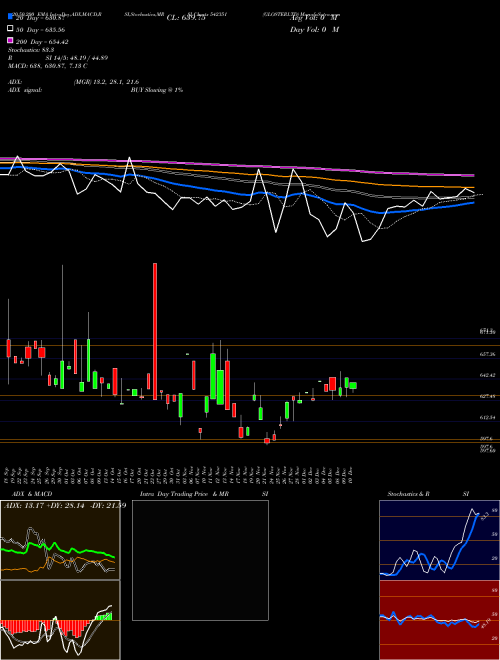Click the 'Stochastics & R' panel title
The image size is (500, 660).
point(408,494)
